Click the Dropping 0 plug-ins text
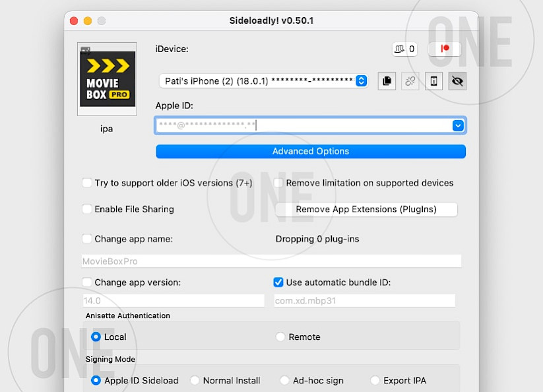The width and height of the screenshot is (543, 392). 317,239
